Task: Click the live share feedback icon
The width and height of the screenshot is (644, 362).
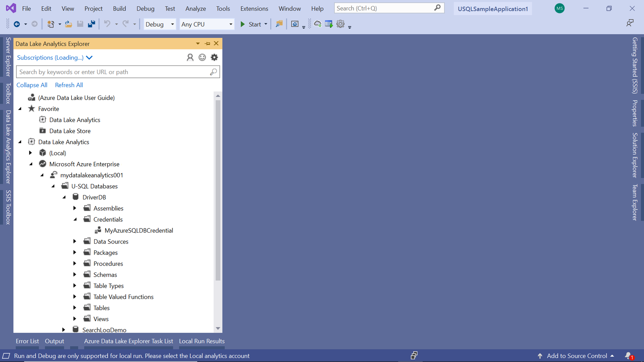Action: click(x=630, y=23)
